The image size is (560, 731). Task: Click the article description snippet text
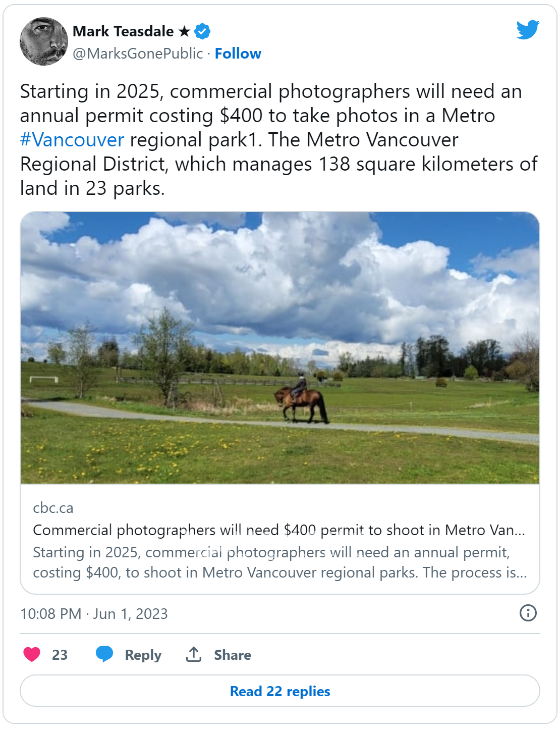tap(280, 562)
